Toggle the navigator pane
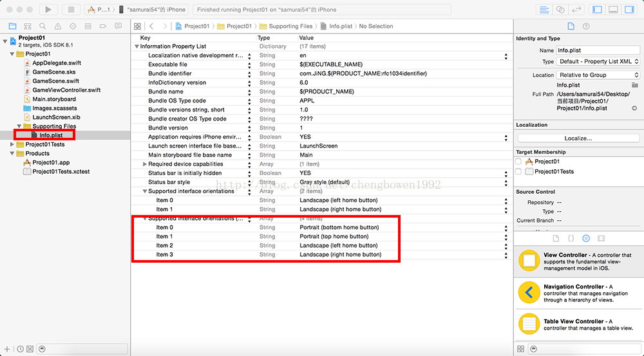This screenshot has height=356, width=644. pyautogui.click(x=597, y=10)
